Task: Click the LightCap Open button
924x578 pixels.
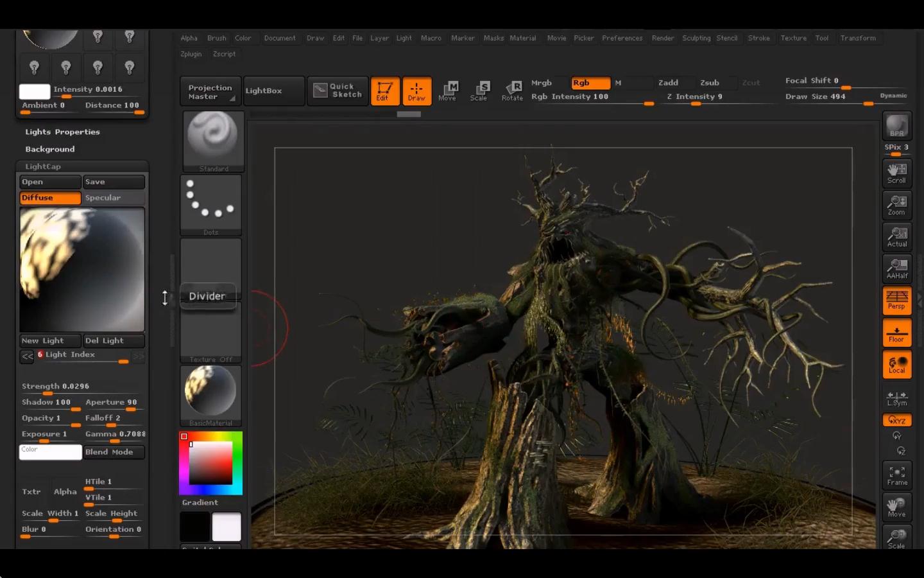Action: pos(50,182)
